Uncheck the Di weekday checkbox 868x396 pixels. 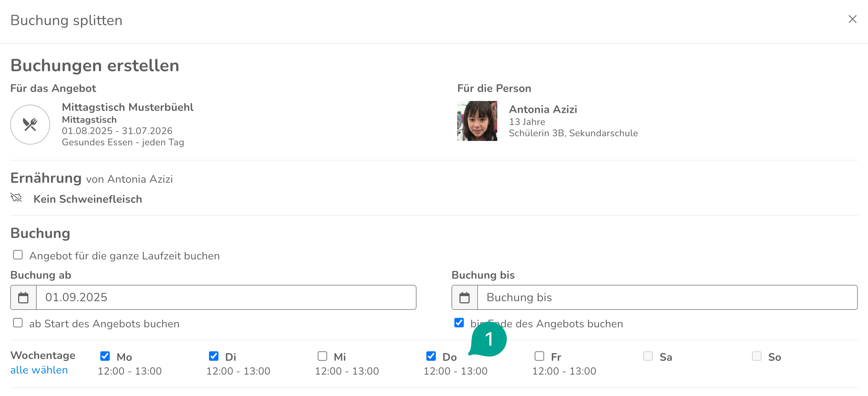click(x=214, y=356)
